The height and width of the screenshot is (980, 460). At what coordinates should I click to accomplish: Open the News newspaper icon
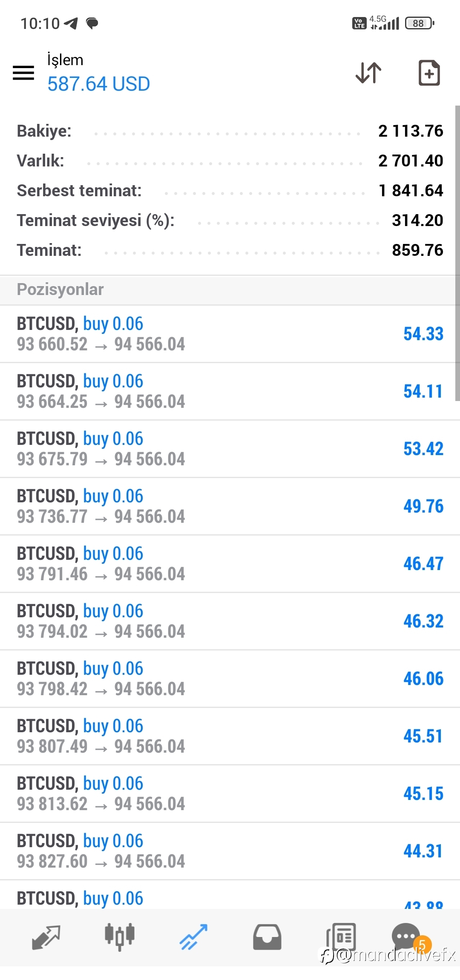click(x=341, y=937)
